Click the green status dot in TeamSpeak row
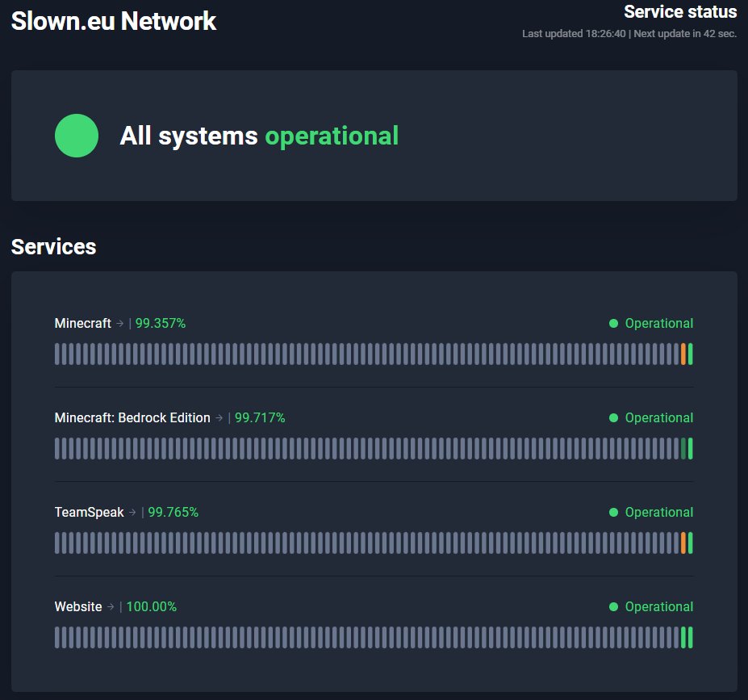The height and width of the screenshot is (700, 748). click(x=613, y=513)
